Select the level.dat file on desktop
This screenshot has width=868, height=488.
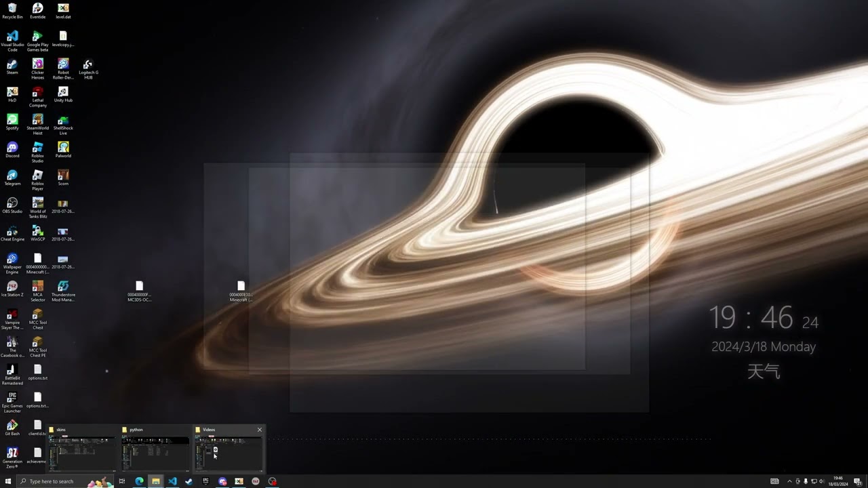63,11
